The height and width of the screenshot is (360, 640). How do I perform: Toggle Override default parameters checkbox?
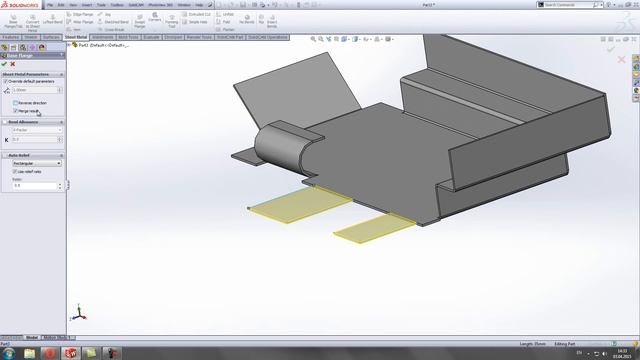coord(5,82)
